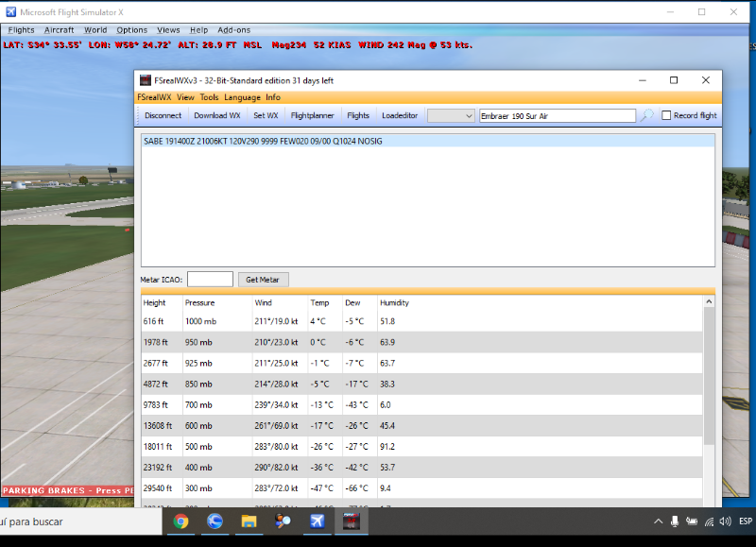Image resolution: width=756 pixels, height=547 pixels.
Task: Click the Windows taskbar search box
Action: [80, 521]
